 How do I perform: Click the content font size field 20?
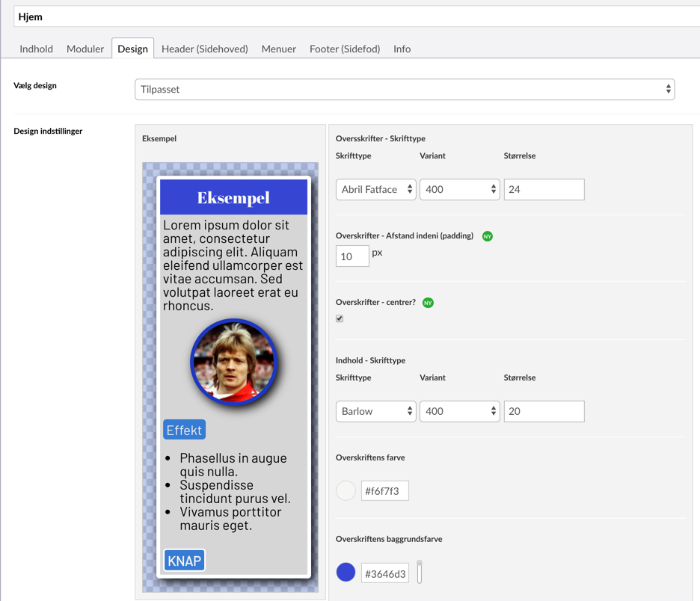(x=544, y=411)
